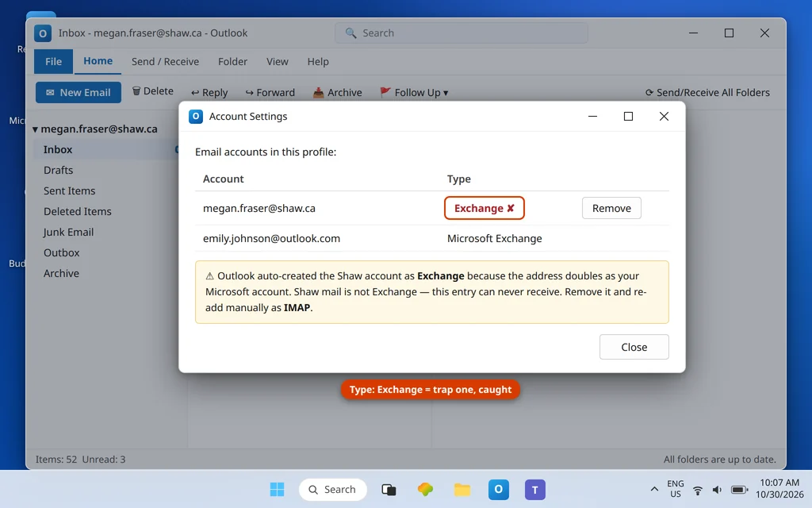Show hidden tray icons chevron
Image resolution: width=812 pixels, height=508 pixels.
click(654, 489)
